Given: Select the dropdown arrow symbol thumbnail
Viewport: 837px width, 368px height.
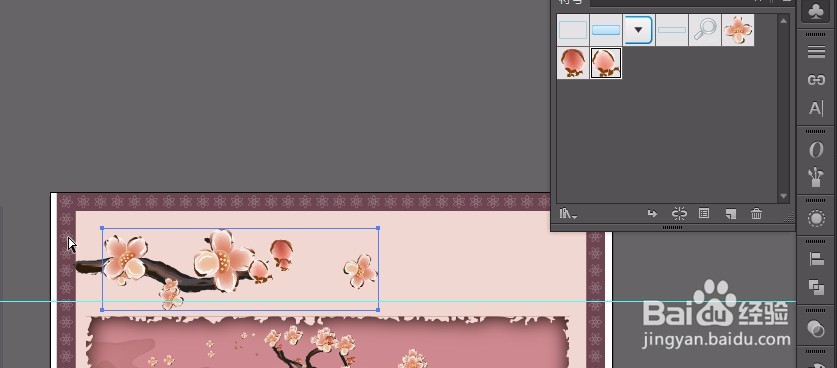Looking at the screenshot, I should 638,30.
